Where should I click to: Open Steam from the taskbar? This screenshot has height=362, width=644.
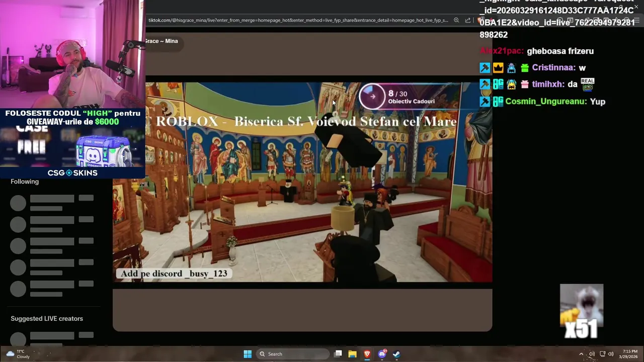coord(396,354)
